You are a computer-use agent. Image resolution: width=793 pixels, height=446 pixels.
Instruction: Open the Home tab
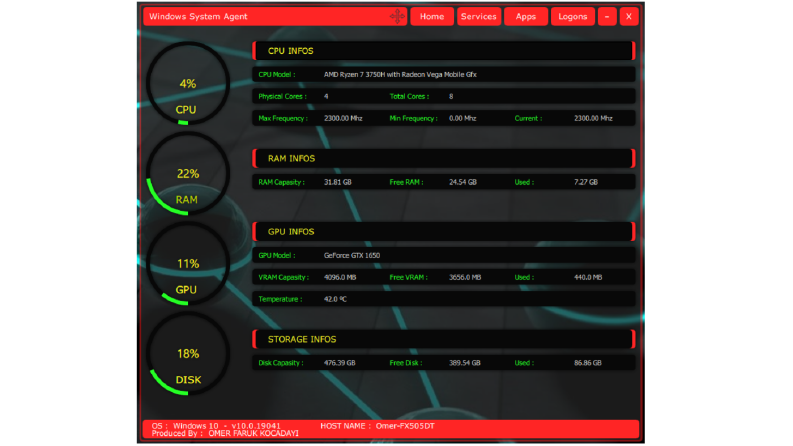point(432,16)
